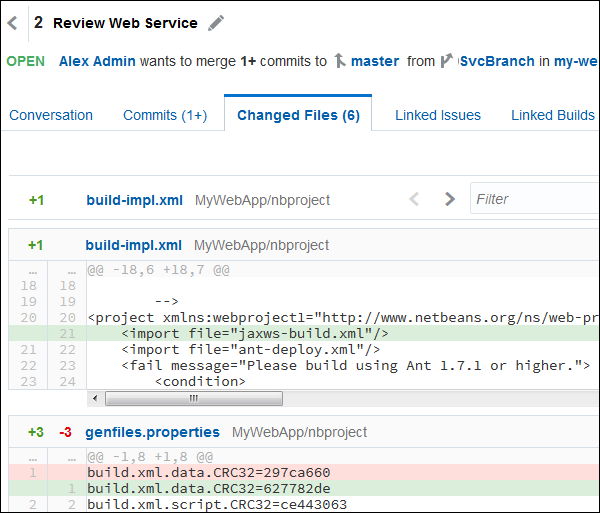Open build-impl.xml in the file summary row

click(134, 200)
